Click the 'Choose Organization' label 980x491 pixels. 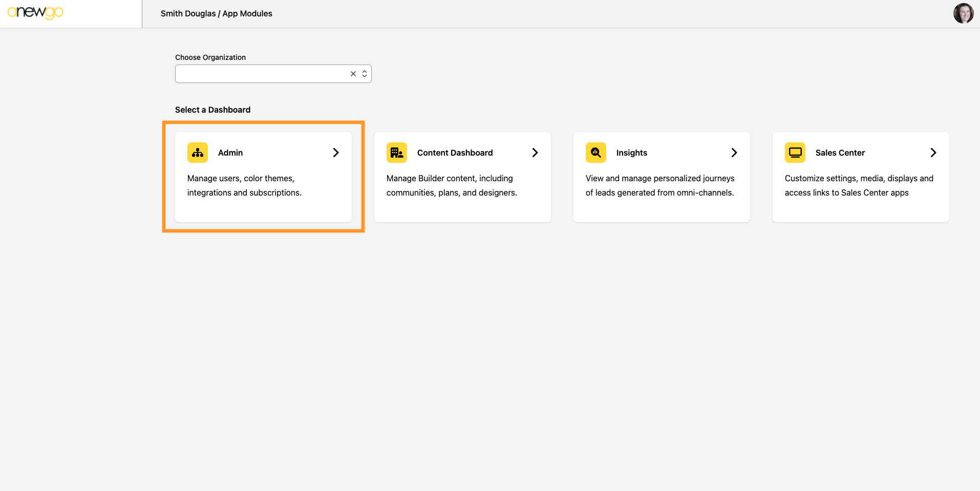click(210, 57)
